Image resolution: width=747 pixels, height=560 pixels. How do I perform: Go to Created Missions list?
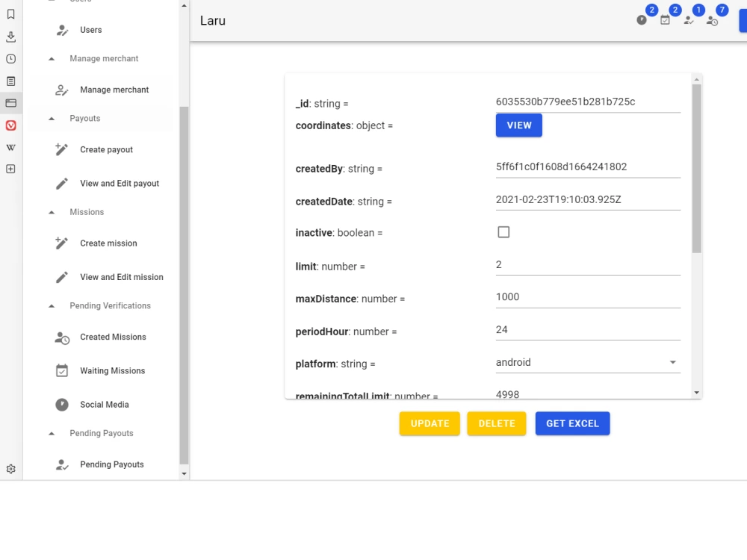click(x=113, y=337)
